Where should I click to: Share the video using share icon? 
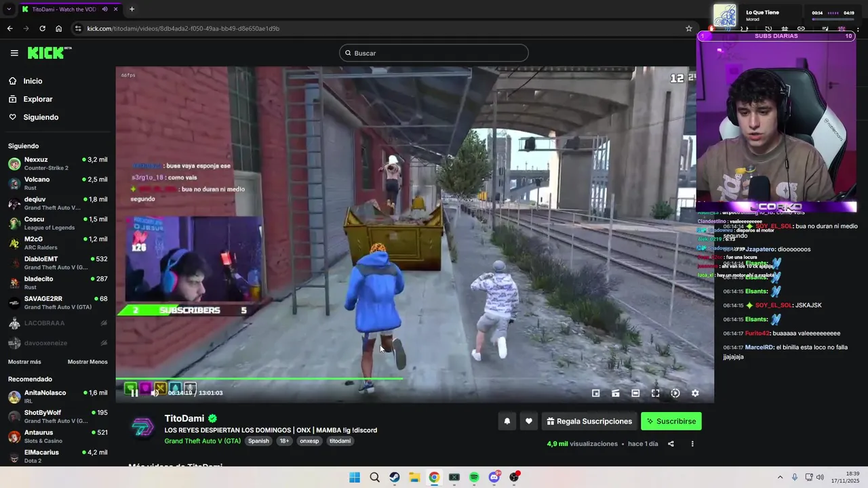point(671,444)
